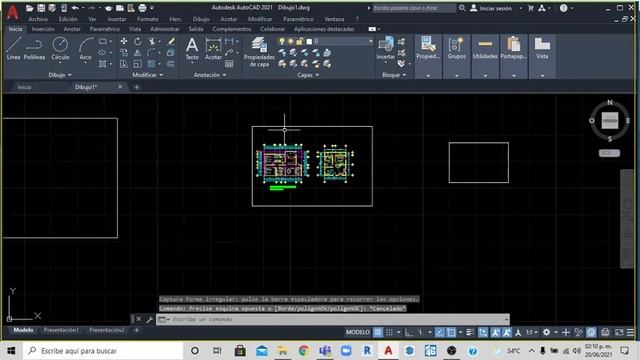Click the Table (Tabla) icon in Anotación

click(229, 64)
